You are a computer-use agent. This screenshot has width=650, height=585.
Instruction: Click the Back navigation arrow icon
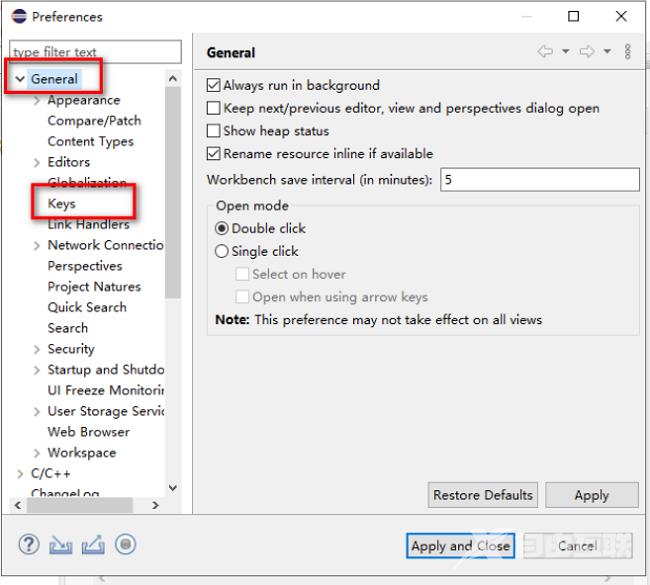(545, 52)
